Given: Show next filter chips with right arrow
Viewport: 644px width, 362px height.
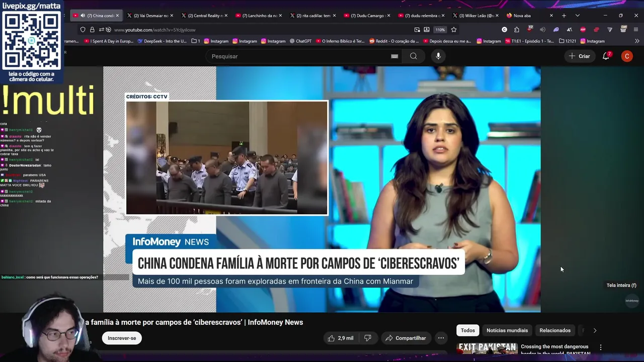Looking at the screenshot, I should (x=595, y=330).
